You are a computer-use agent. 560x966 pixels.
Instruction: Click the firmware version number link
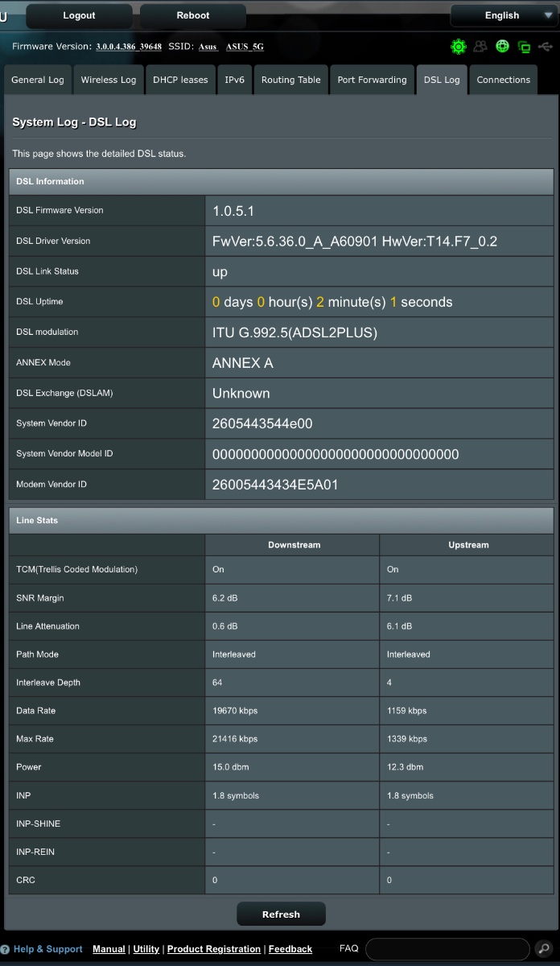click(x=129, y=47)
